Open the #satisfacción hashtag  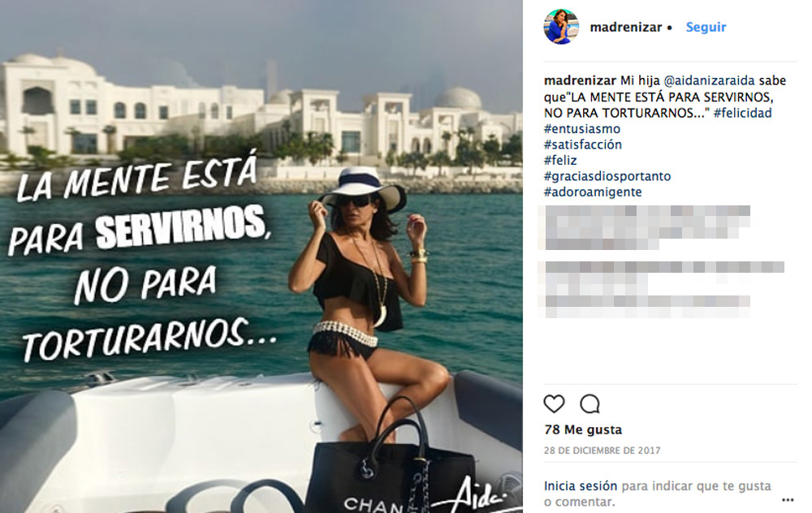point(582,144)
